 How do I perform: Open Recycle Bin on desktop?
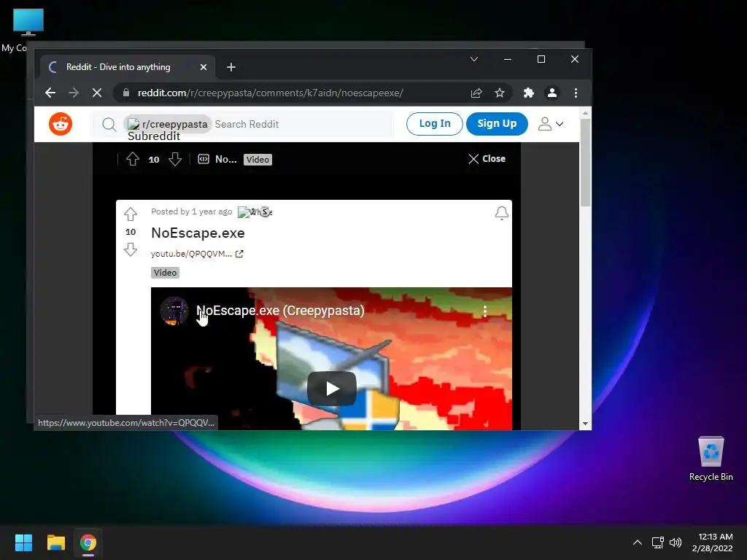click(711, 458)
